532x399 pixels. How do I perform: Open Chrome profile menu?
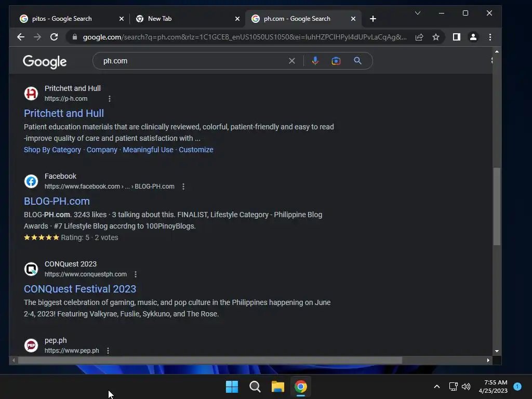point(473,37)
